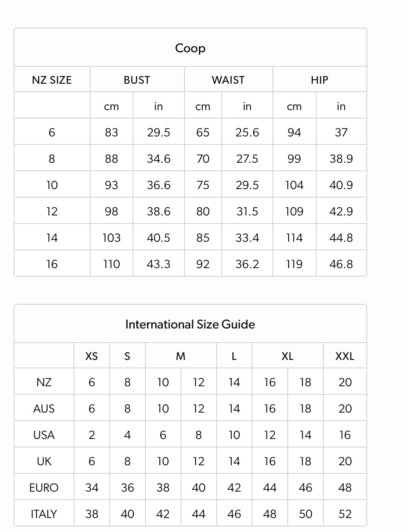Select the XS size column header

coord(91,356)
